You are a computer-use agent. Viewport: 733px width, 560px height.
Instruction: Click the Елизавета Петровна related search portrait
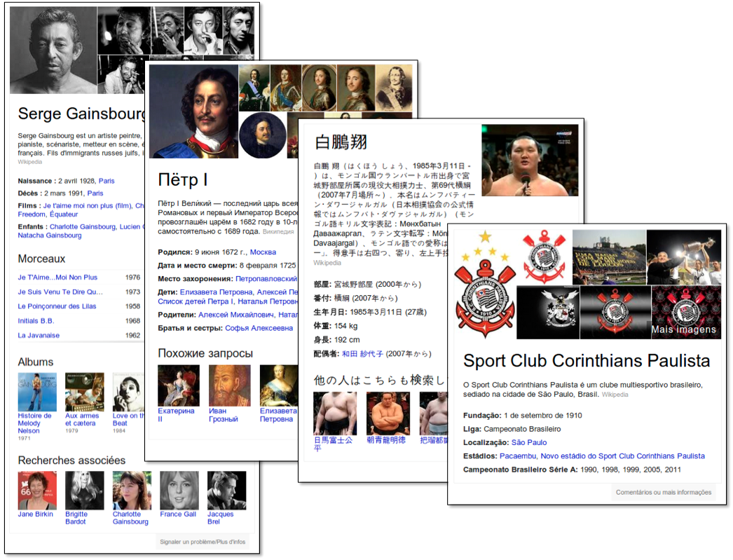[x=279, y=385]
